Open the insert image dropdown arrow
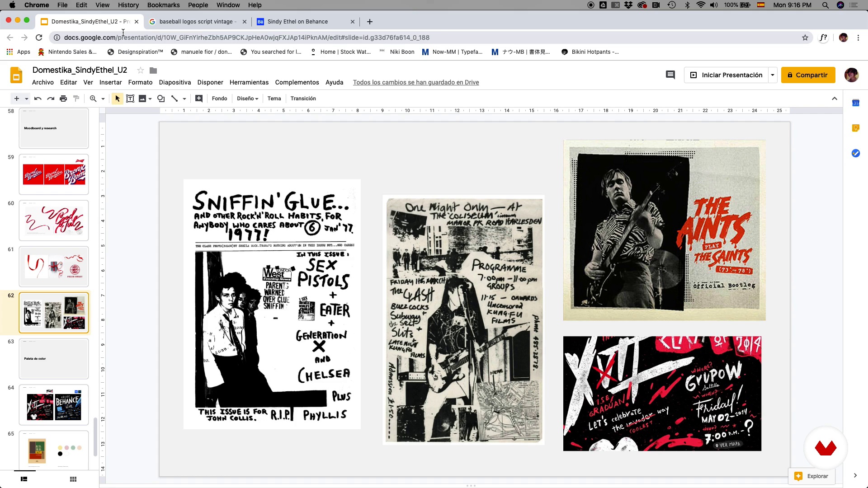This screenshot has width=868, height=488. [x=150, y=99]
